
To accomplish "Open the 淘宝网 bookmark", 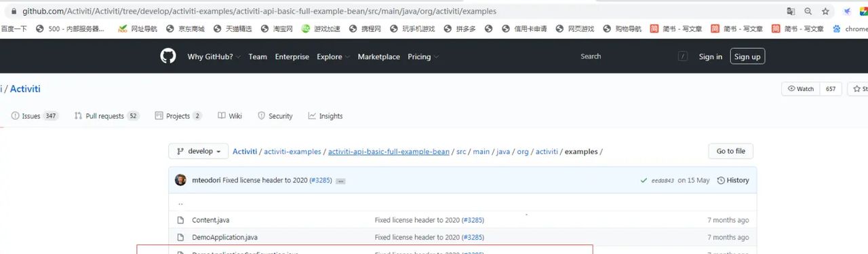I will [x=277, y=29].
